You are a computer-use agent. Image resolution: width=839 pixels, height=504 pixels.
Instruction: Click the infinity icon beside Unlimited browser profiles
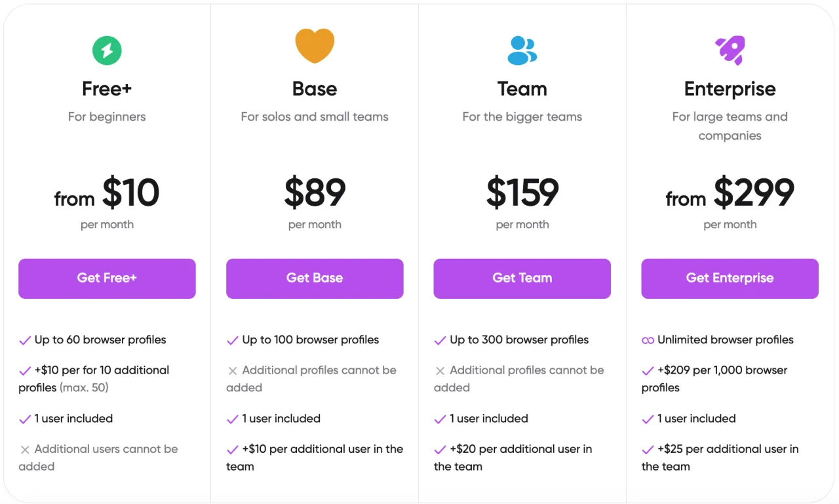[x=648, y=340]
